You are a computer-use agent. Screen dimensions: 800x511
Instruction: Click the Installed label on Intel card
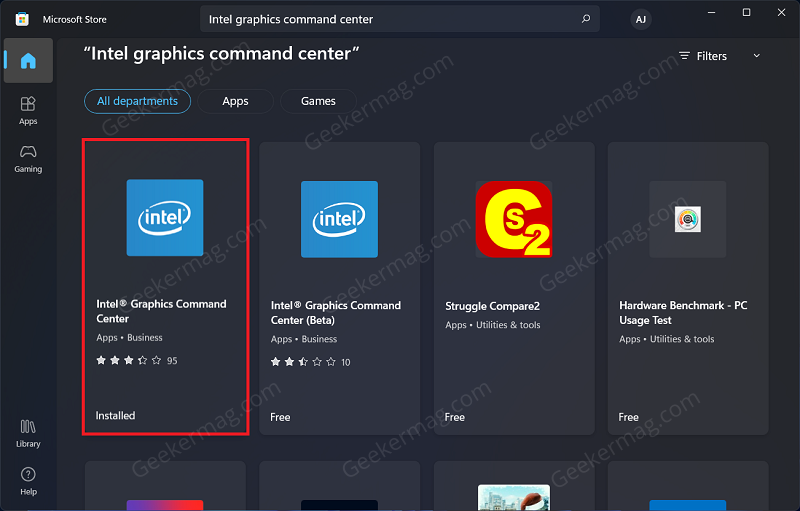coord(115,416)
